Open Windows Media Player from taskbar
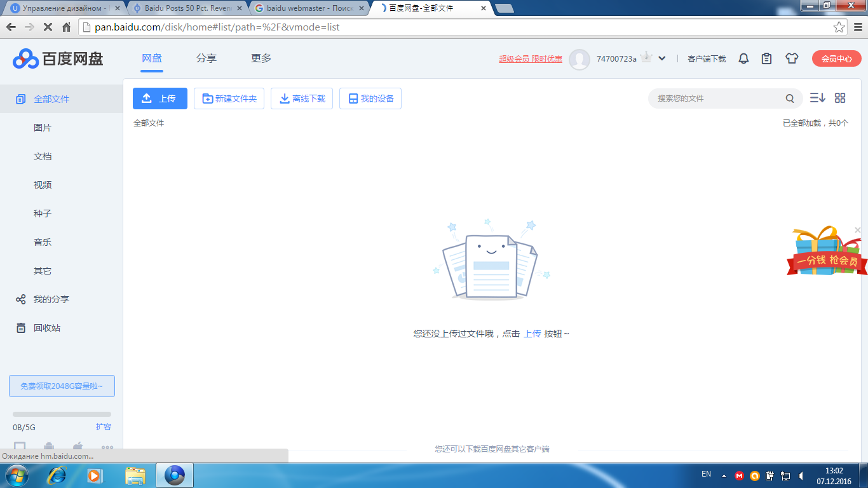Image resolution: width=868 pixels, height=488 pixels. coord(96,475)
